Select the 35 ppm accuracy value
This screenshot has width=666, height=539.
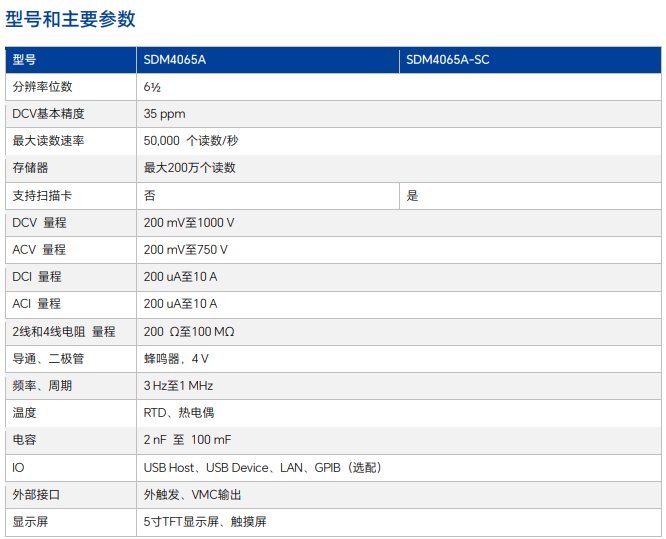tap(164, 114)
